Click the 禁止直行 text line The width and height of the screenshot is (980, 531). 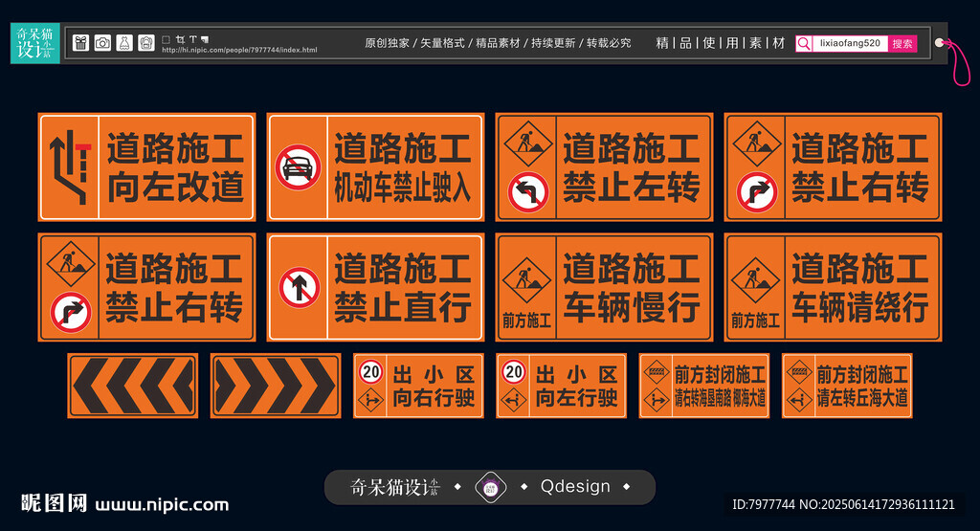coord(403,307)
